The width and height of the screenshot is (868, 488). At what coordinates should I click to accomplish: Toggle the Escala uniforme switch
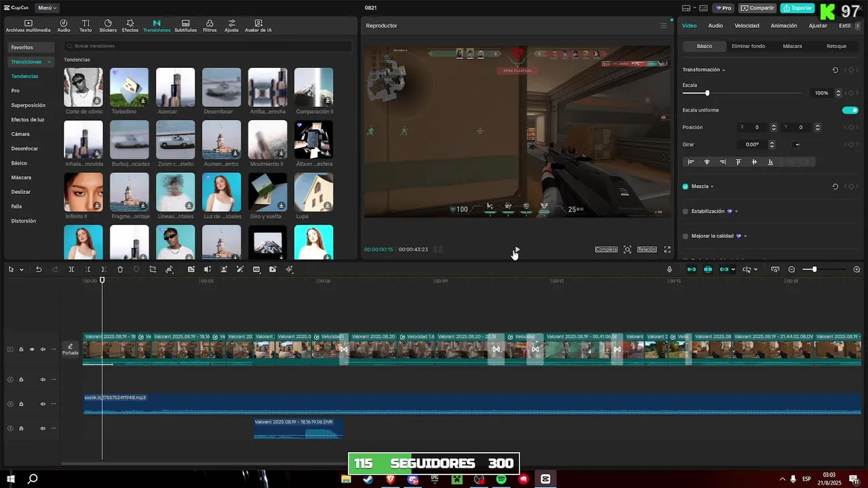coord(850,110)
